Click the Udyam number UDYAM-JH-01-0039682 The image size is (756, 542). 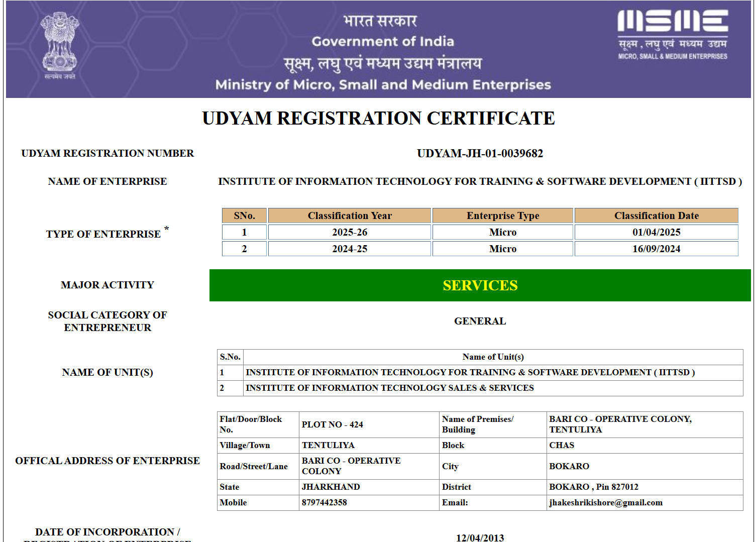(480, 154)
